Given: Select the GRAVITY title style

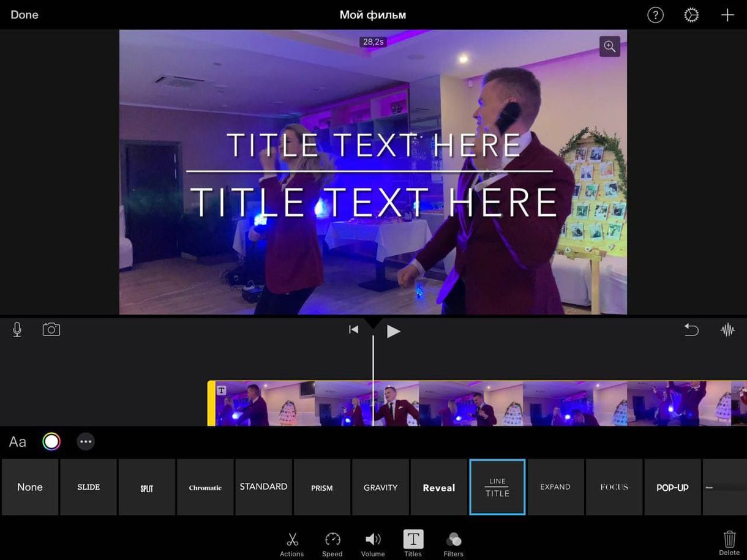Looking at the screenshot, I should click(x=380, y=487).
